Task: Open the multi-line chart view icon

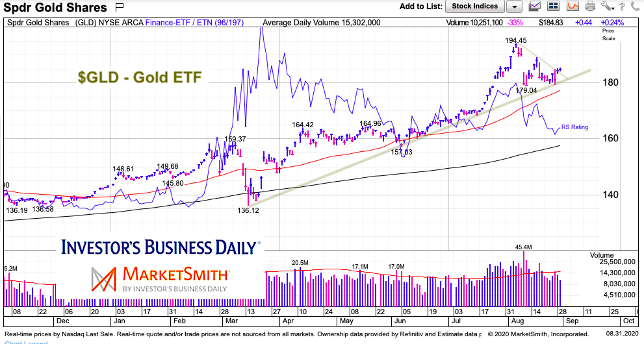Action: click(535, 6)
